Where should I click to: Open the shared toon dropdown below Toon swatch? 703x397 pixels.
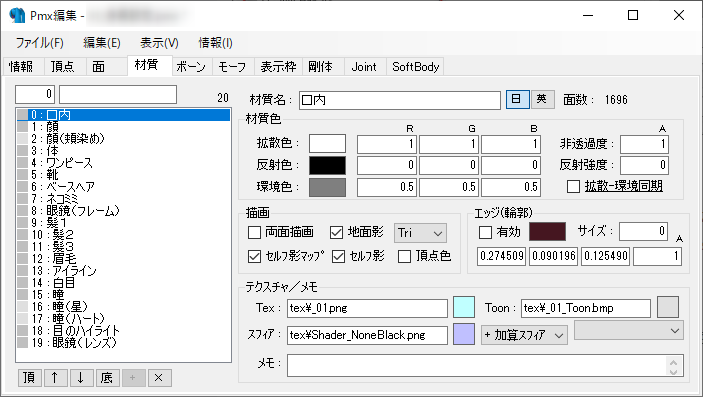(629, 331)
